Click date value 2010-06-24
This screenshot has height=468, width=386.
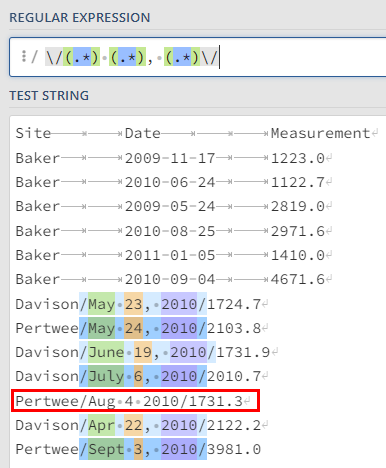click(170, 182)
